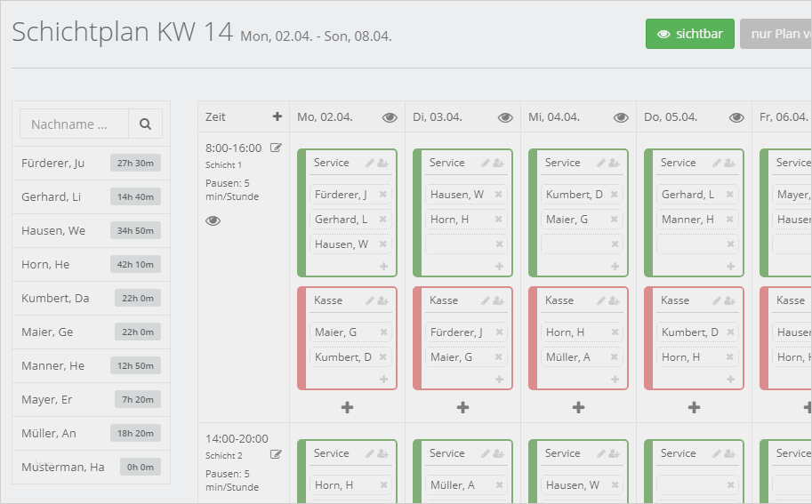
Task: Edit the 14:00-20:00 shift via pencil icon
Action: pyautogui.click(x=276, y=454)
